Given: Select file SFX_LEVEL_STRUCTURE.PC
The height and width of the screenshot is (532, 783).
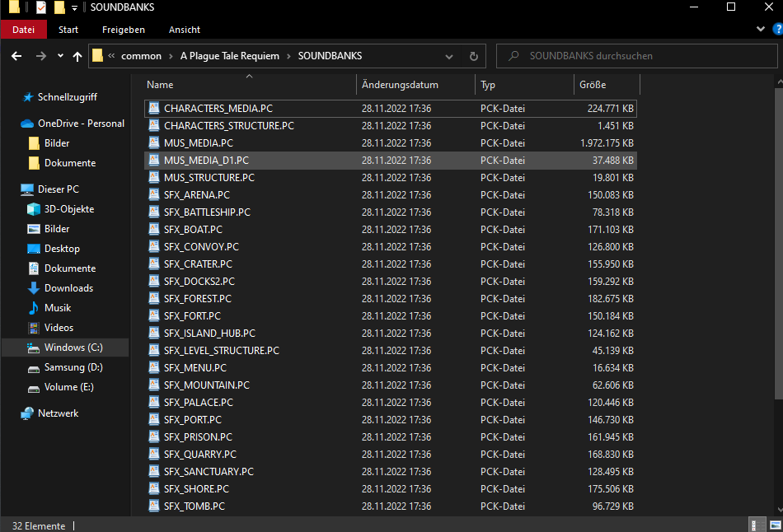Looking at the screenshot, I should coord(391,350).
